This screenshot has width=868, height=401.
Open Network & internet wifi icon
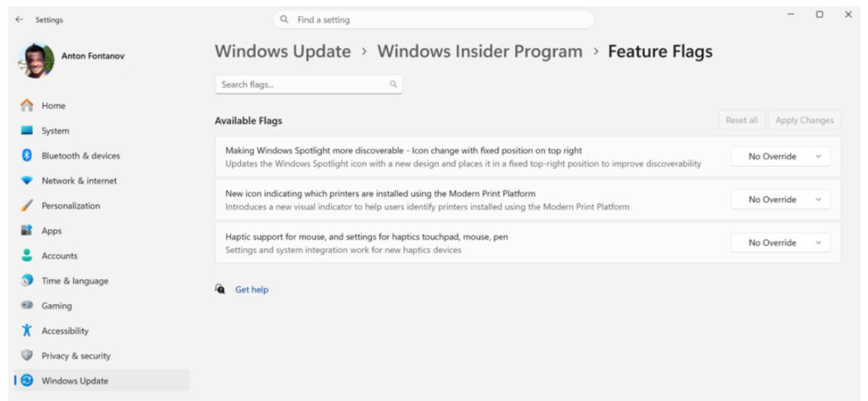26,181
